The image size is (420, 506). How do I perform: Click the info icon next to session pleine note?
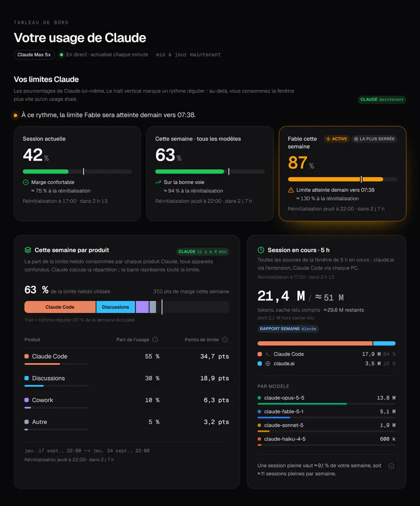(391, 465)
